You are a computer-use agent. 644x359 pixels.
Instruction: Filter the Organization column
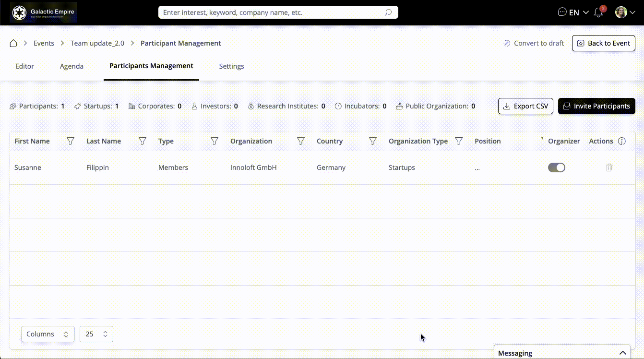click(x=301, y=141)
